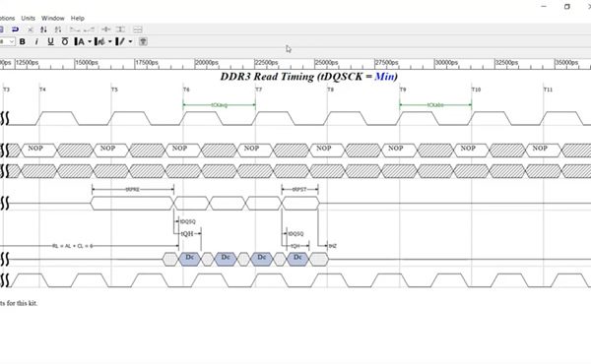Click the line color pen icon

120,41
